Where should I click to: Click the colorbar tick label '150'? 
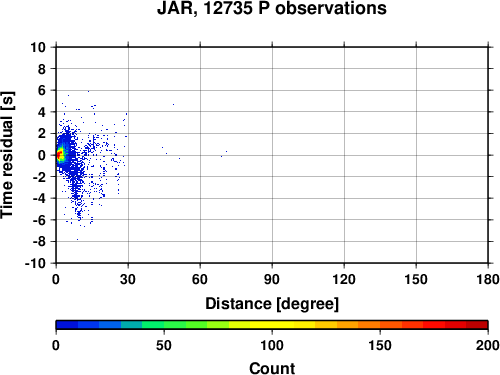380,345
